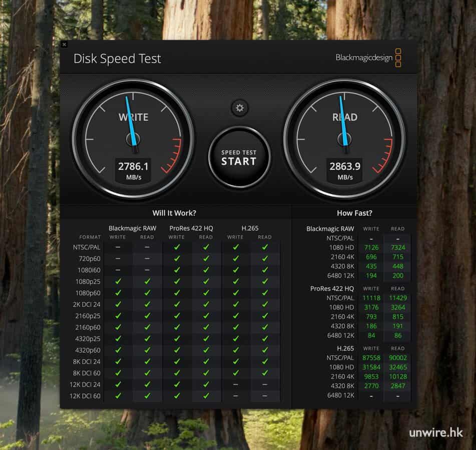Viewport: 476px width, 450px height.
Task: Select H.265 NTSC/PAL read value 90002
Action: click(397, 358)
